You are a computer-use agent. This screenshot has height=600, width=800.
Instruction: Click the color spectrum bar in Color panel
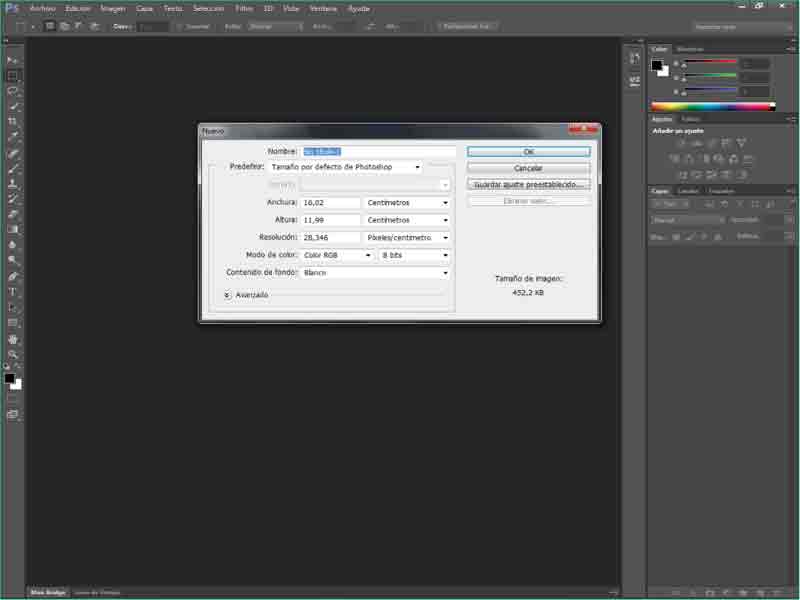point(712,106)
